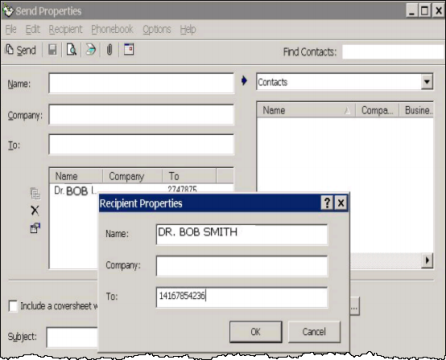This screenshot has width=446, height=360.
Task: Open the Help menu
Action: (x=188, y=30)
